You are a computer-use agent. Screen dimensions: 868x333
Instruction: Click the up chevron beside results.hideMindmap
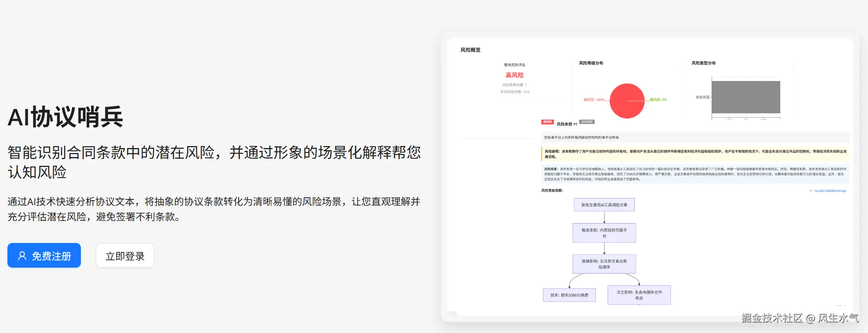tap(811, 191)
